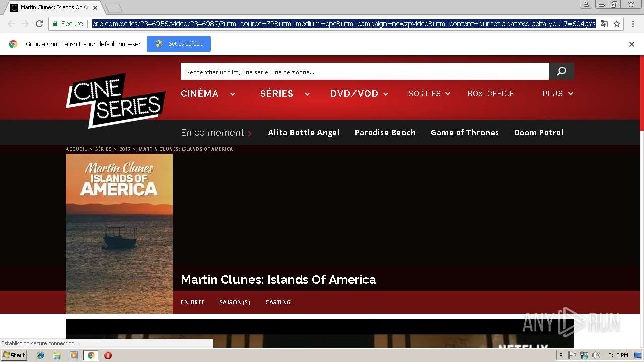Select the EN BREF tab

tap(193, 302)
